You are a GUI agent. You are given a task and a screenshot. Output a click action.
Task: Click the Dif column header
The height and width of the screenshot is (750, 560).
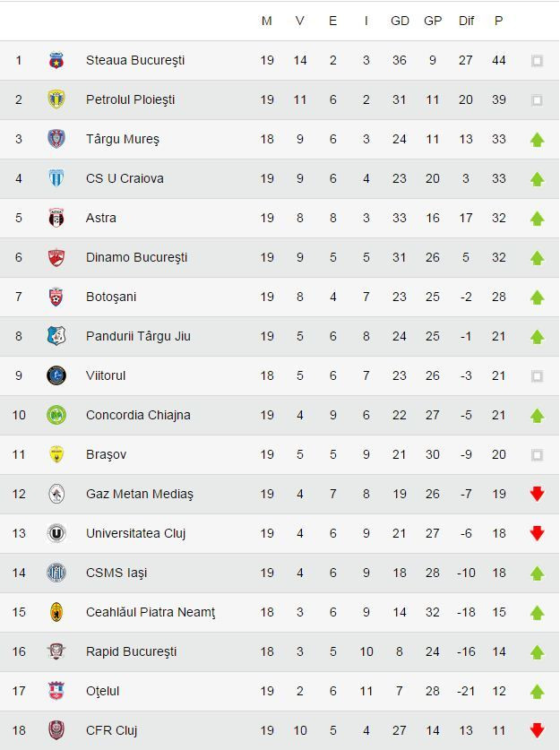(466, 21)
